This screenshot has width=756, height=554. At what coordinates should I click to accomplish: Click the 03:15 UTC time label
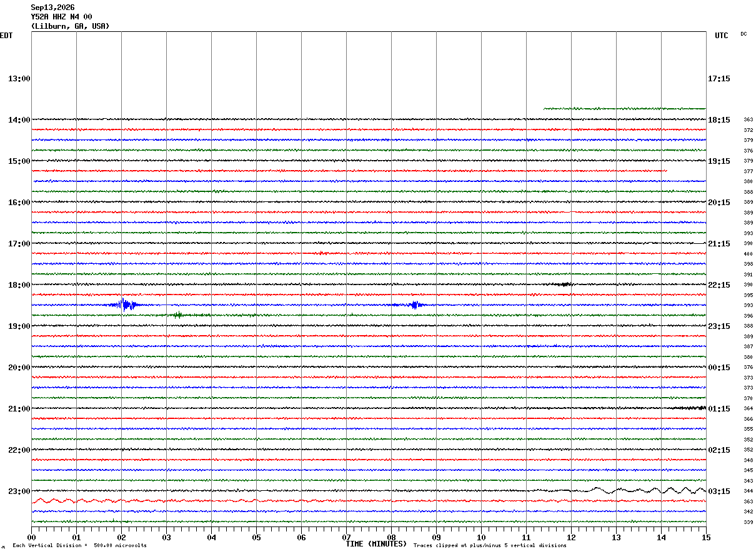pyautogui.click(x=719, y=491)
